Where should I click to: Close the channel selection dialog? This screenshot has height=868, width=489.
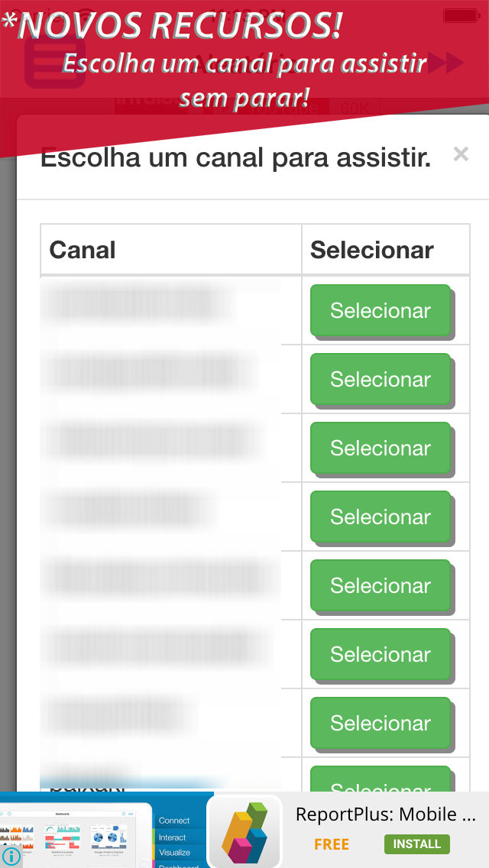click(x=460, y=154)
